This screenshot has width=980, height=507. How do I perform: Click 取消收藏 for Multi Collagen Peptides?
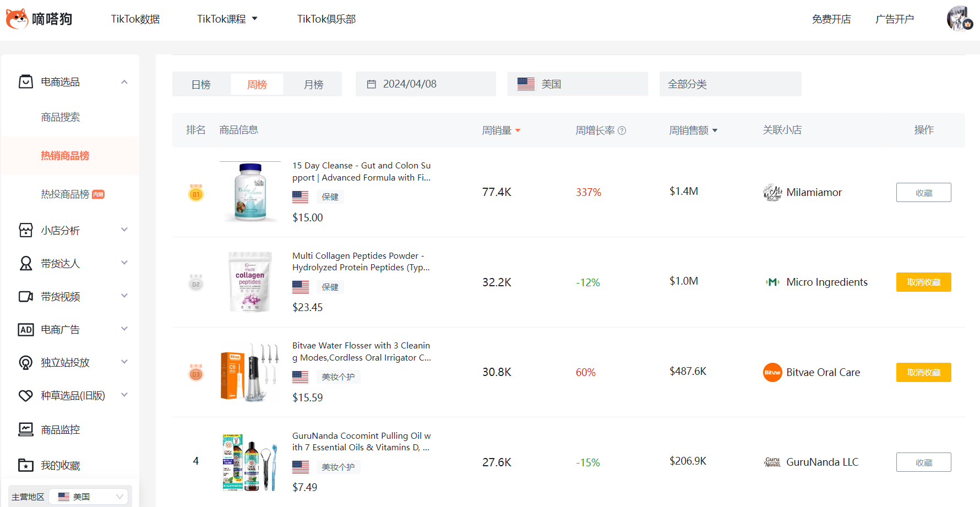click(924, 282)
